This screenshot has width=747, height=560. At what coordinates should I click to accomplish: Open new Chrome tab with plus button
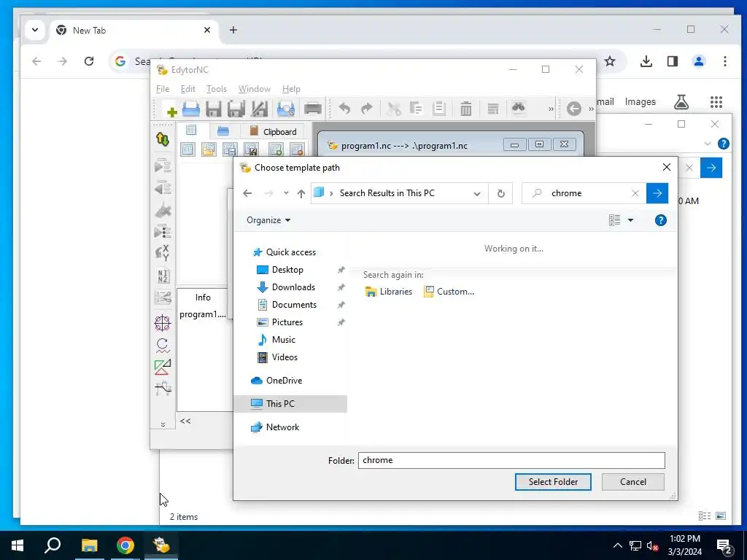click(x=233, y=30)
